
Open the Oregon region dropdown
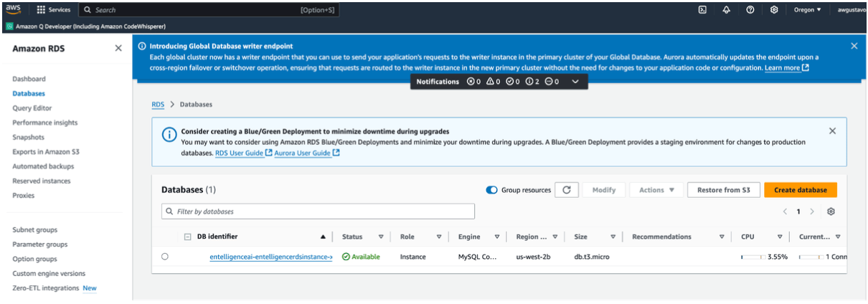(x=808, y=10)
